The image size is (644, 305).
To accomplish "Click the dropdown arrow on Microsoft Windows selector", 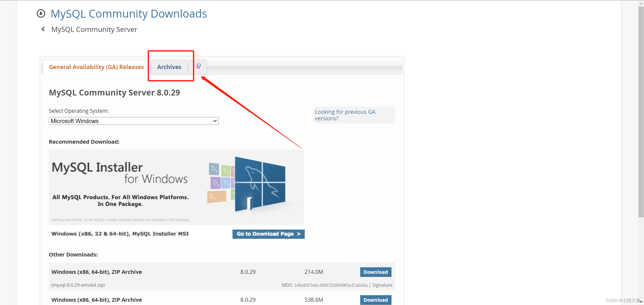I will 215,121.
